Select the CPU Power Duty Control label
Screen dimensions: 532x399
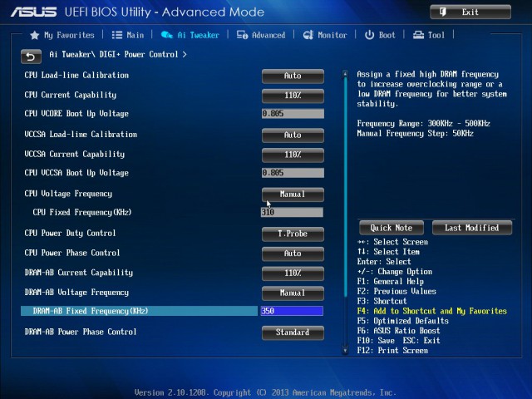[x=70, y=233]
